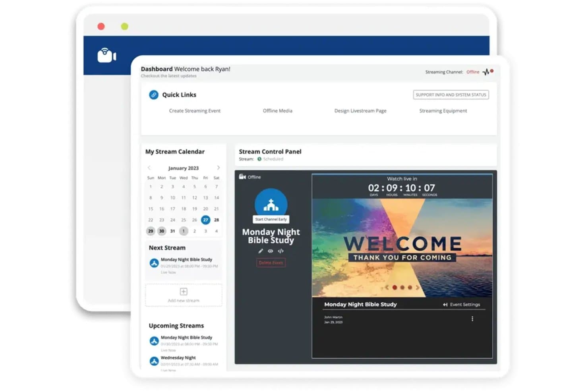This screenshot has width=588, height=392.
Task: Click the Wednesday Night church icon
Action: [x=154, y=361]
